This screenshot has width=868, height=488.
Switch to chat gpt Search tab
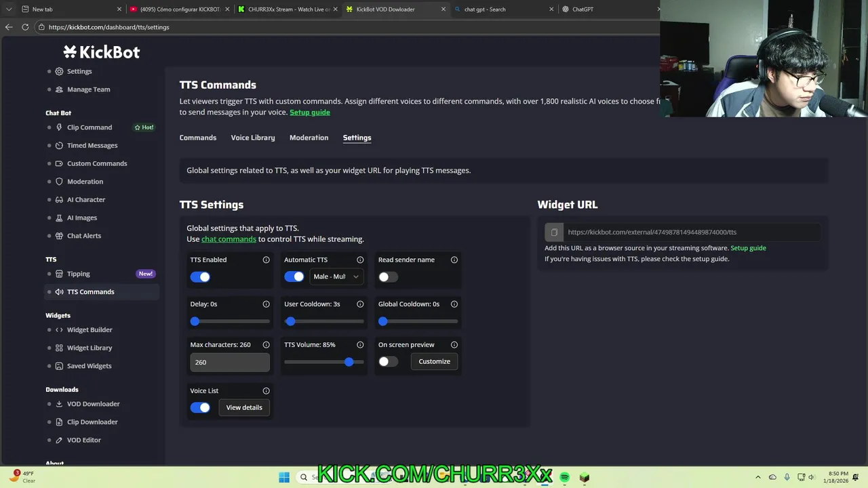(502, 9)
